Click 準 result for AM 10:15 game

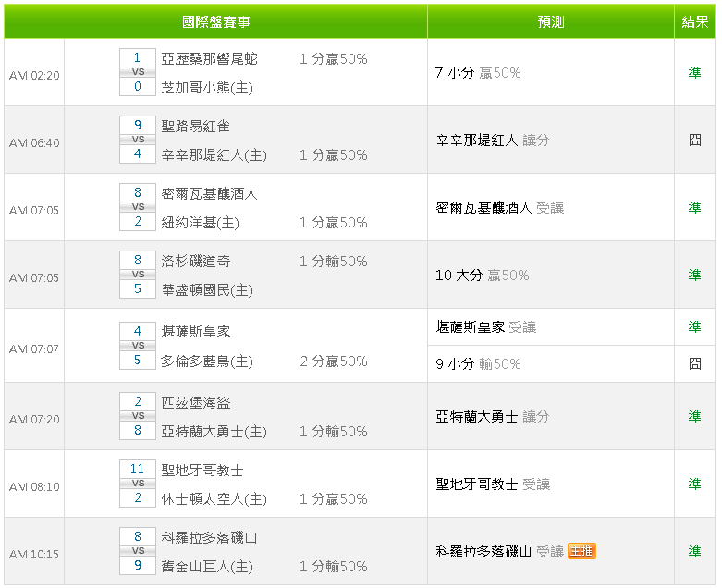click(695, 551)
